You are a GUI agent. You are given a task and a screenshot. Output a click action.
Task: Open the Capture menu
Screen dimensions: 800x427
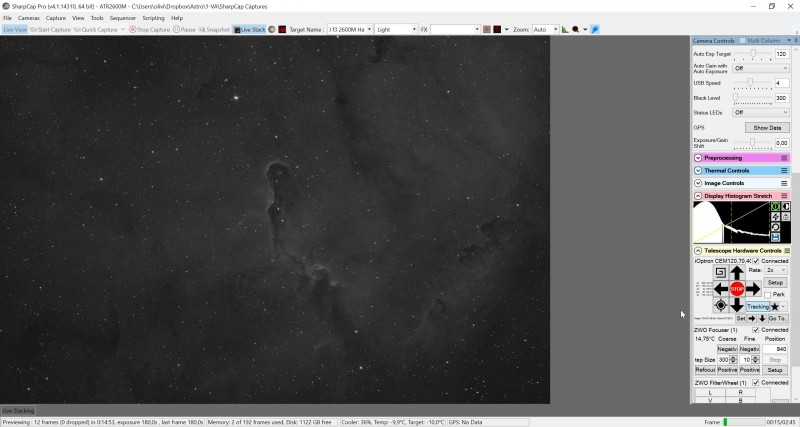56,18
